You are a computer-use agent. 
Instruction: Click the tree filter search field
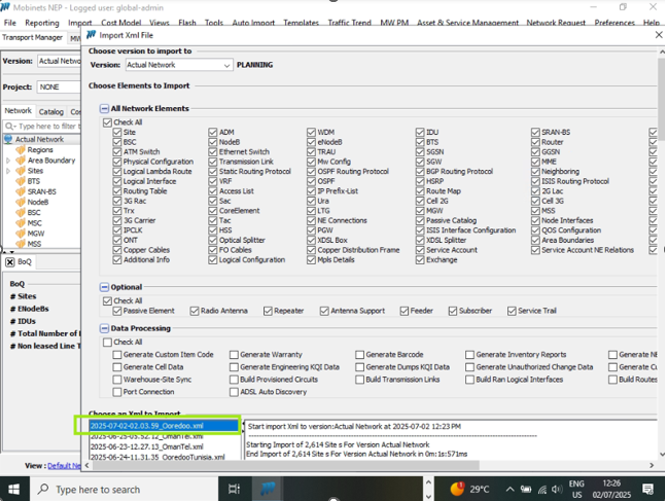[x=45, y=126]
